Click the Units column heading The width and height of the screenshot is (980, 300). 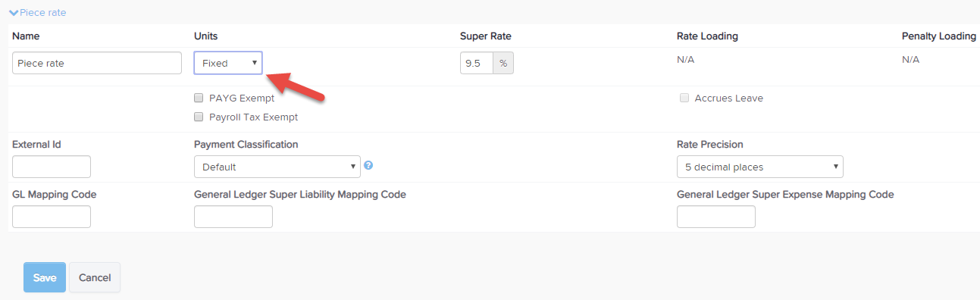coord(206,36)
